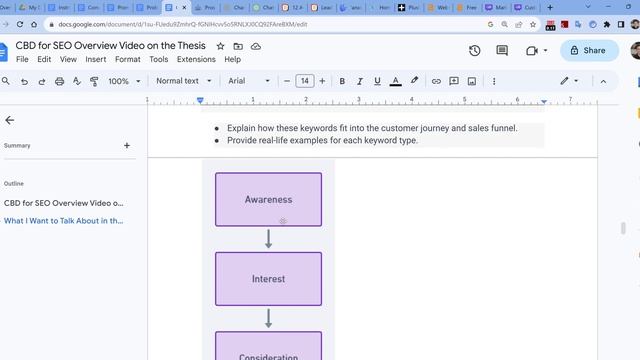Viewport: 640px width, 360px height.
Task: Open the Insert menu
Action: [96, 59]
